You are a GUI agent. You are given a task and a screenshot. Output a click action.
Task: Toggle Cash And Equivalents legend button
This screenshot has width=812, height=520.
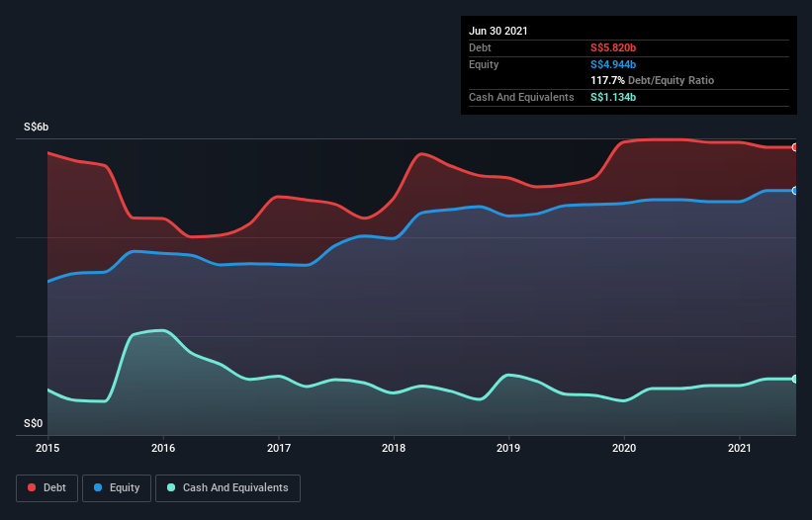click(x=227, y=488)
